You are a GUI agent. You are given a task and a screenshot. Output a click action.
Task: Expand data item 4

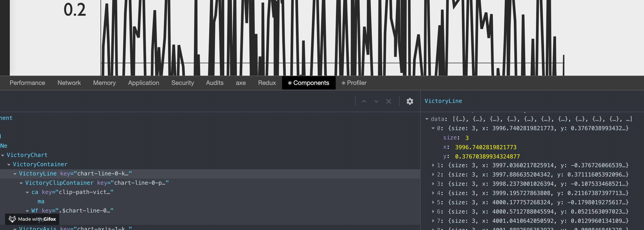(x=433, y=193)
